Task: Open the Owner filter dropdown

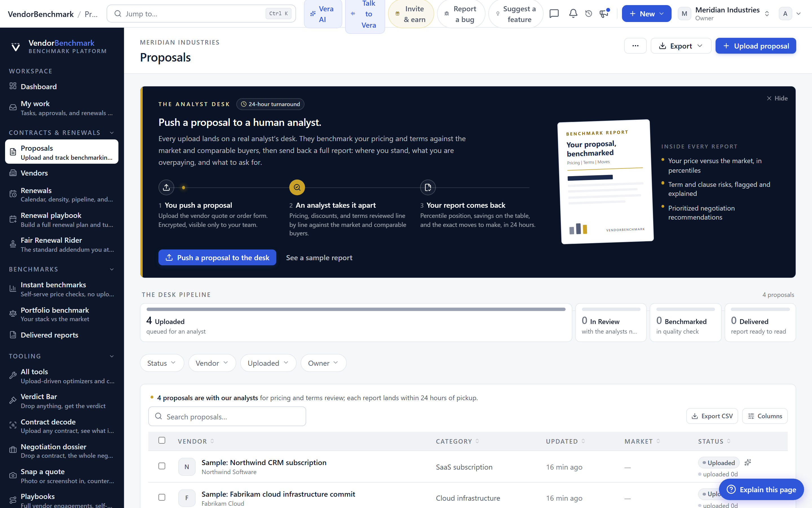Action: click(x=323, y=363)
